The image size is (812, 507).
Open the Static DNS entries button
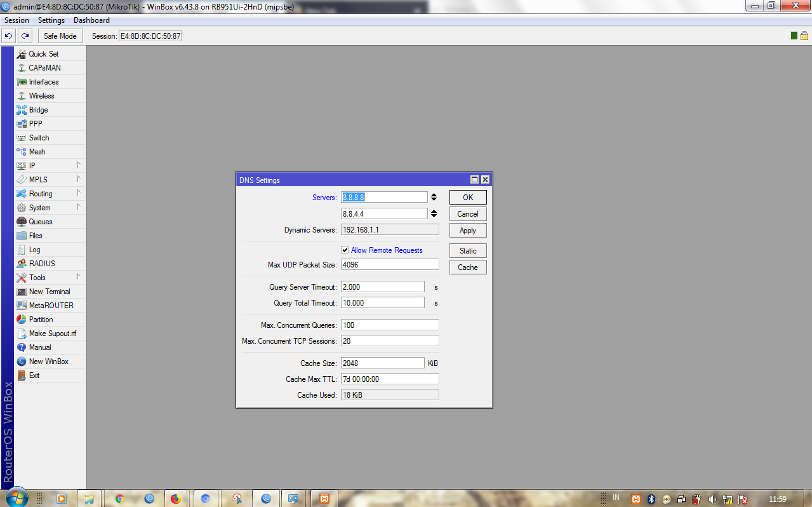[x=468, y=251]
